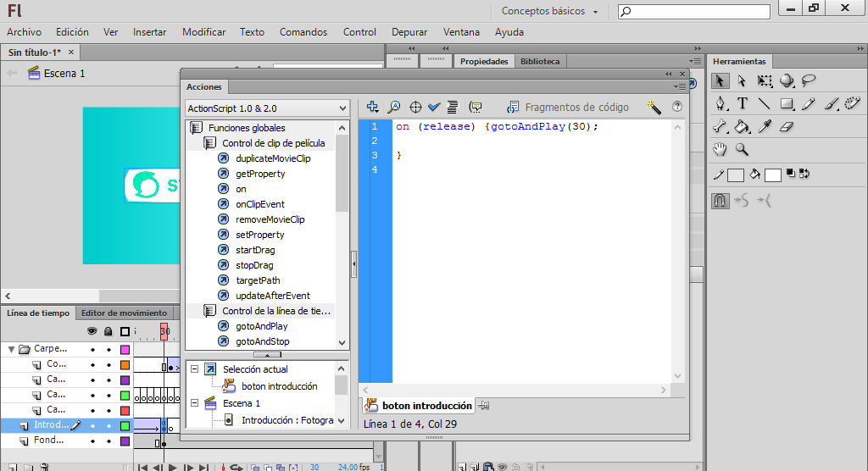The width and height of the screenshot is (868, 471).
Task: Toggle visibility of Introd... layer
Action: click(x=92, y=425)
